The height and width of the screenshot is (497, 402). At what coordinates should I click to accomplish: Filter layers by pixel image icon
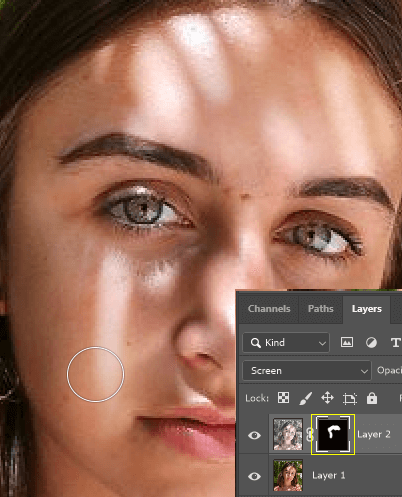click(347, 342)
